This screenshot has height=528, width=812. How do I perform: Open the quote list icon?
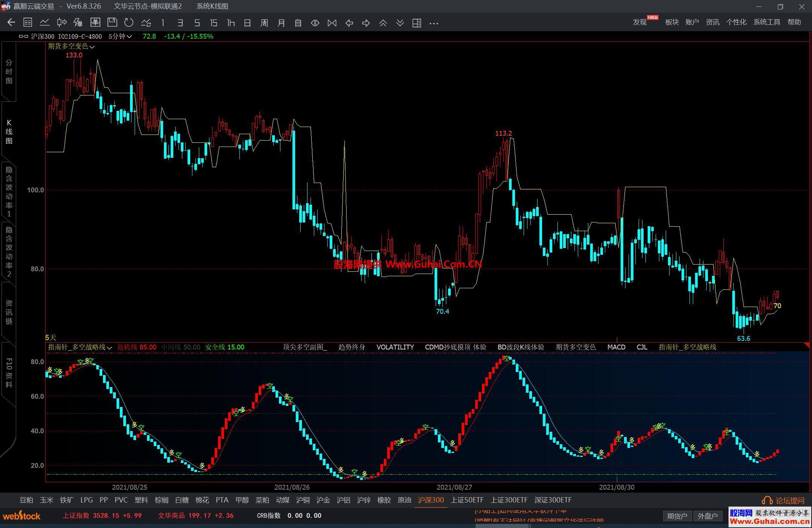click(27, 23)
